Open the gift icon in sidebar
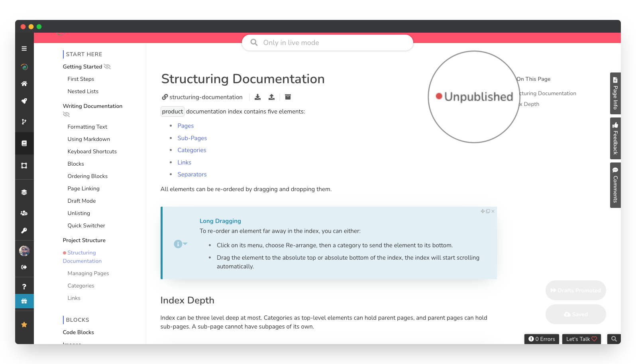This screenshot has width=636, height=364. [24, 301]
